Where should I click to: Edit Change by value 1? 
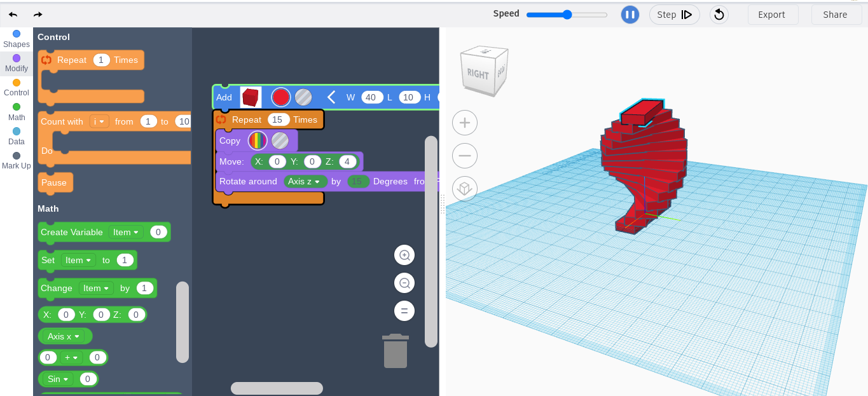pos(145,288)
